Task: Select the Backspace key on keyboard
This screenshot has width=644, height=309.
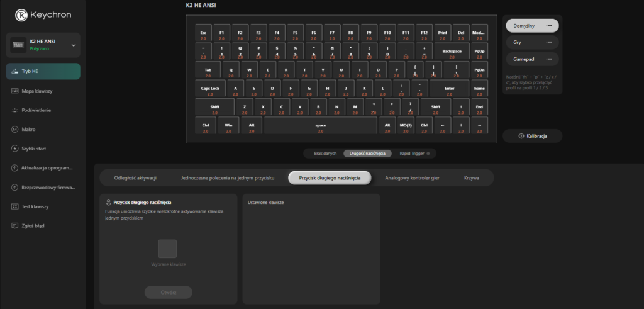Action: pos(452,51)
